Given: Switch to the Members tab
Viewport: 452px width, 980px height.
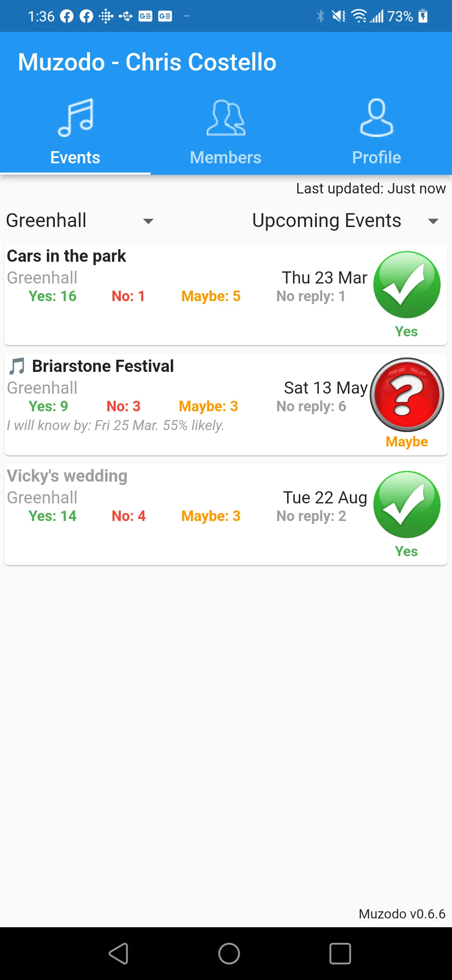Looking at the screenshot, I should [x=226, y=157].
